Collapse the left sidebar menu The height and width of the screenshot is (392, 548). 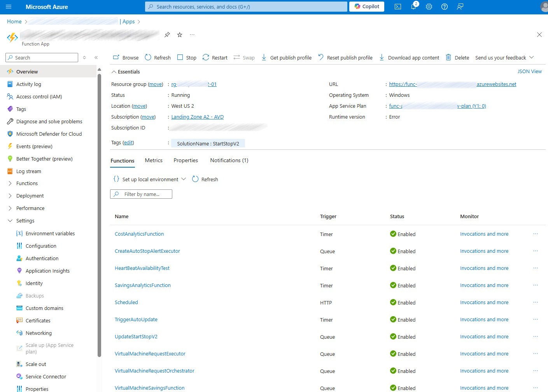(x=96, y=58)
